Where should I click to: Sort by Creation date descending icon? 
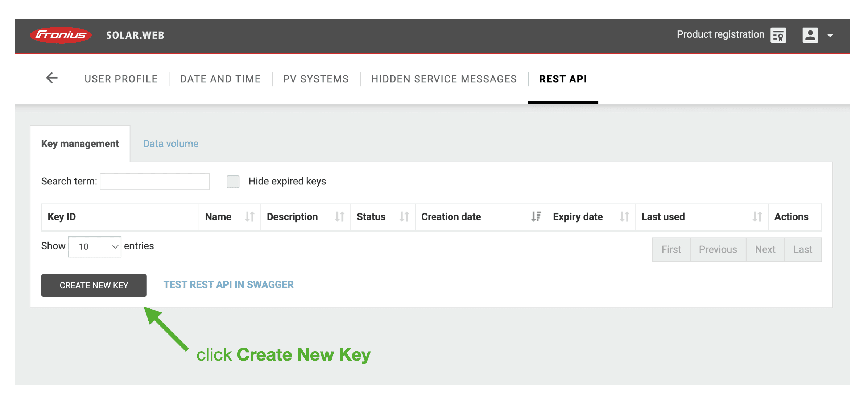point(536,217)
